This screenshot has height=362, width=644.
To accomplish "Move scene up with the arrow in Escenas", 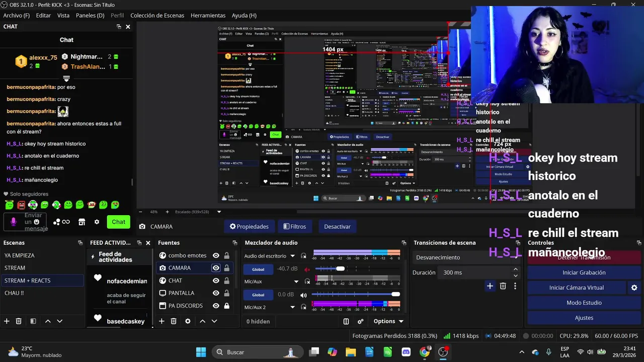I will coord(48,321).
